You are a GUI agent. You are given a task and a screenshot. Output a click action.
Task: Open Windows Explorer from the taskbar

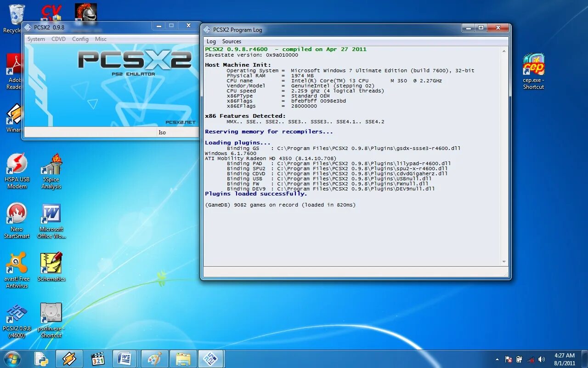[183, 359]
